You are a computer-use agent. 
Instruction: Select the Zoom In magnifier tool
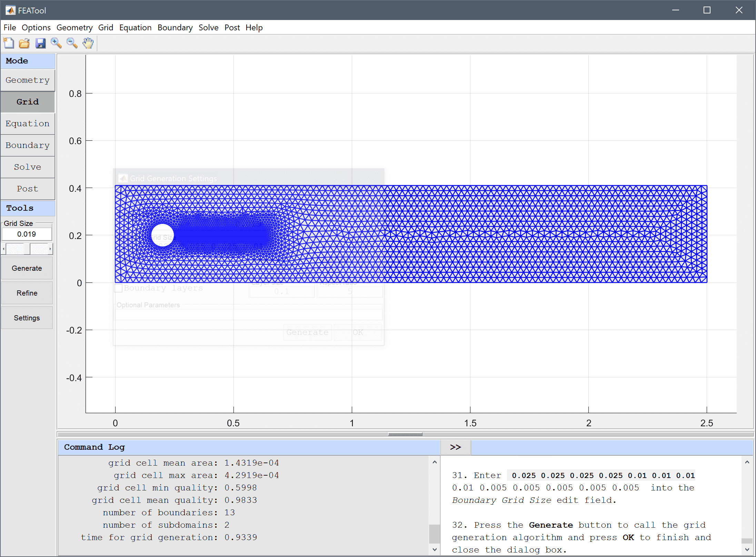coord(56,43)
